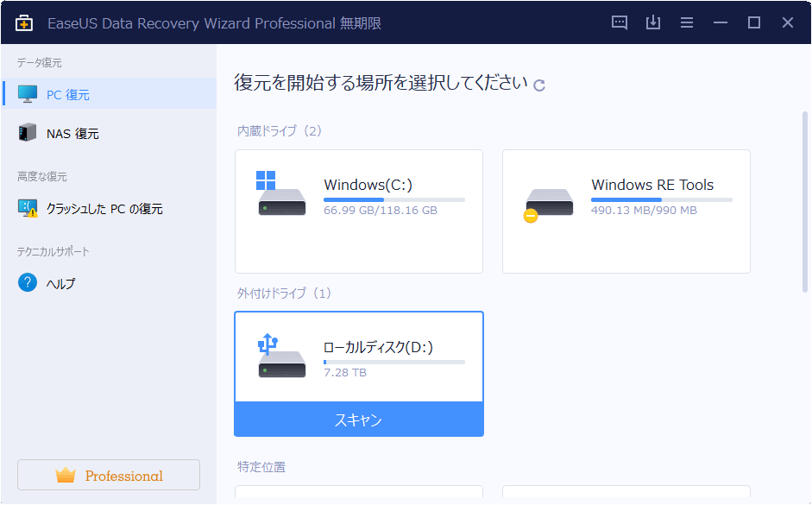
Task: Click 66.99 GB/118.16 GB size text
Action: pos(381,211)
